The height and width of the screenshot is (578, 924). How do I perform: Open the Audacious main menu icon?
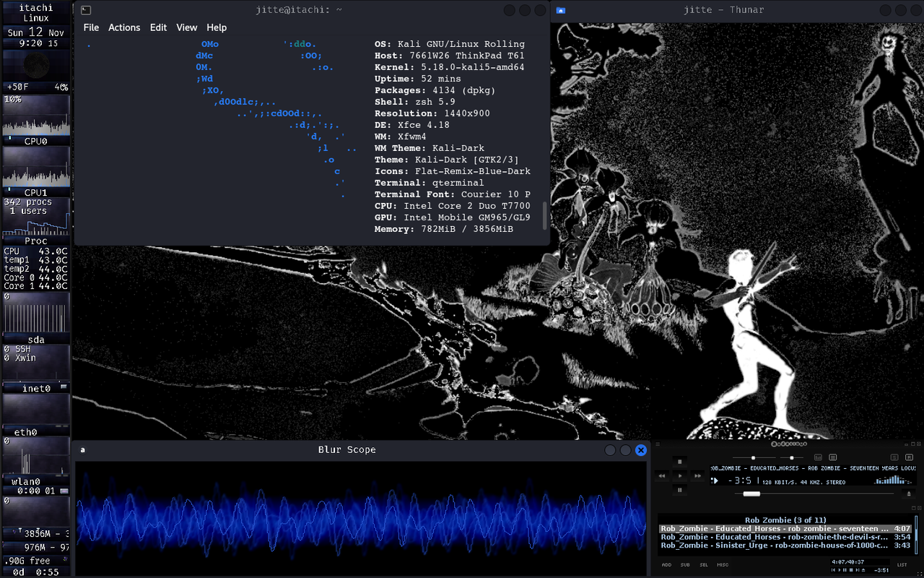(658, 444)
